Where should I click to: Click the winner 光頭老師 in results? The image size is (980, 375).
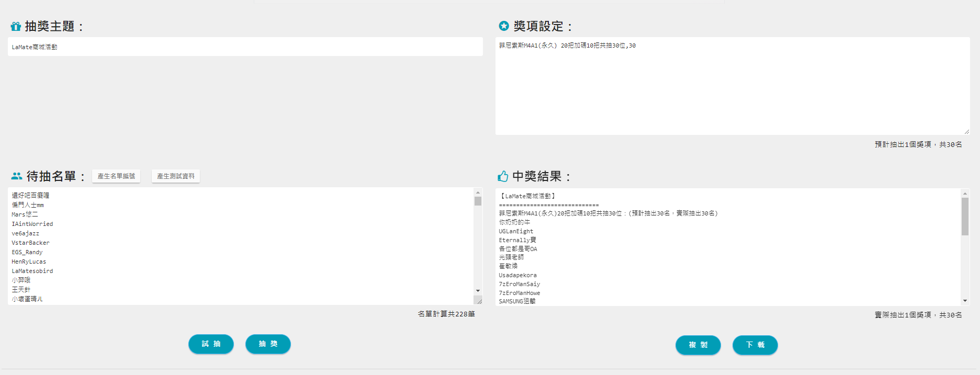(x=511, y=257)
